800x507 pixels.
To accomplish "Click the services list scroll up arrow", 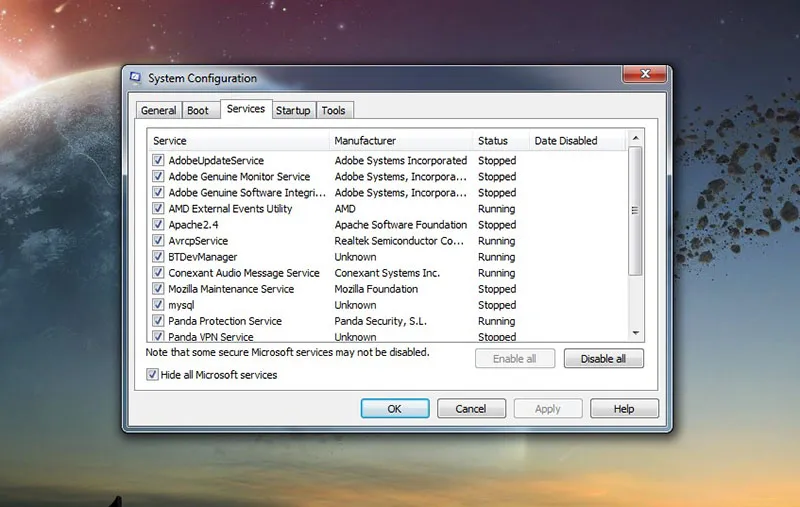I will (635, 137).
